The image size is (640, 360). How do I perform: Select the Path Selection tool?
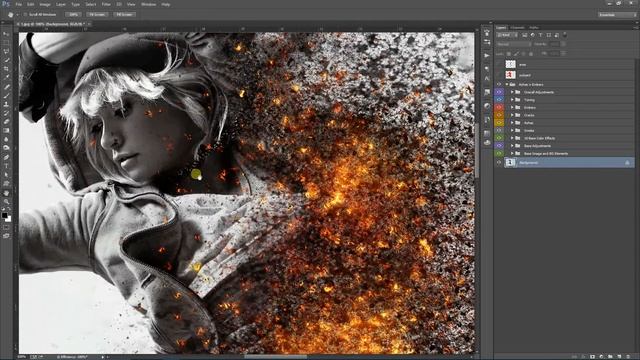pos(6,175)
